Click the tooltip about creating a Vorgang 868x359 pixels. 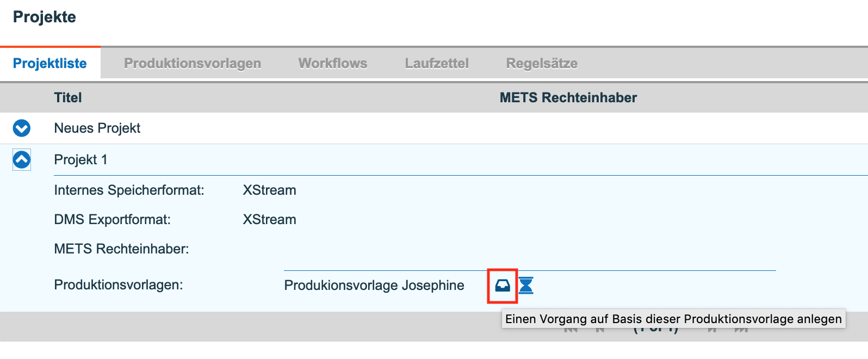674,319
